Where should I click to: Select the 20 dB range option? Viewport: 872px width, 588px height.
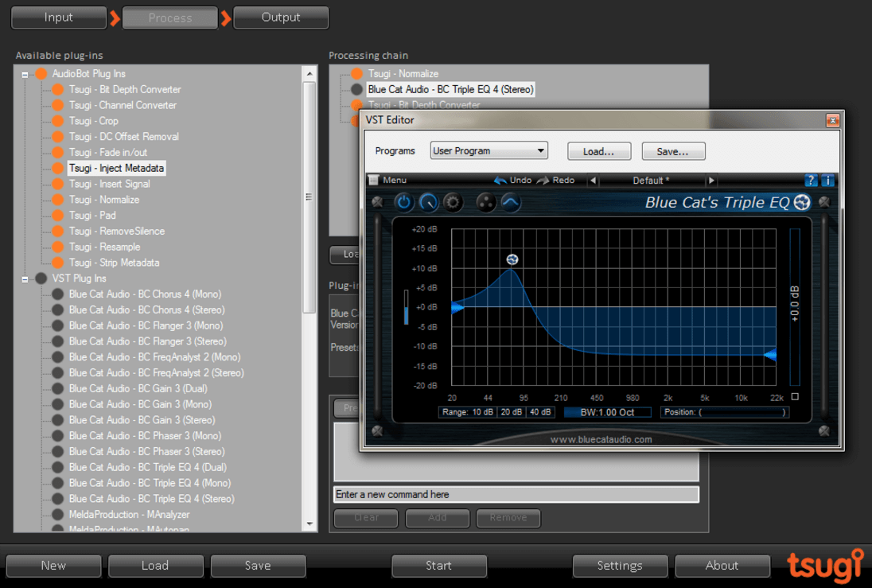click(511, 412)
